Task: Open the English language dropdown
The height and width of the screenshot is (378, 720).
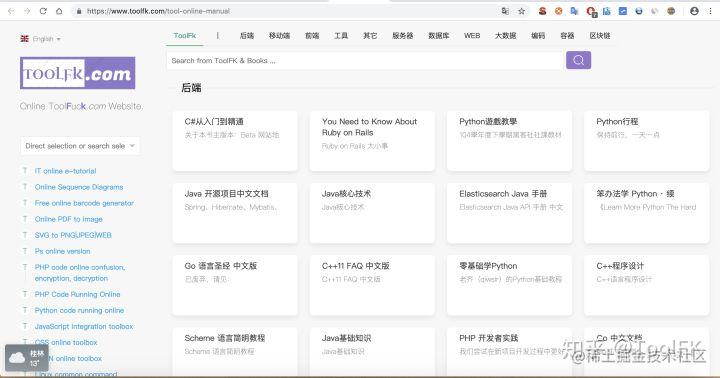Action: point(40,39)
